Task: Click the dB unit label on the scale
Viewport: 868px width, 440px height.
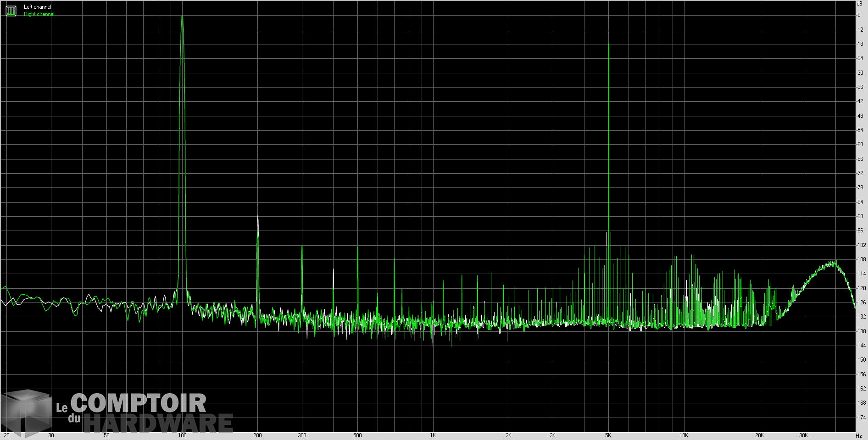Action: point(859,4)
